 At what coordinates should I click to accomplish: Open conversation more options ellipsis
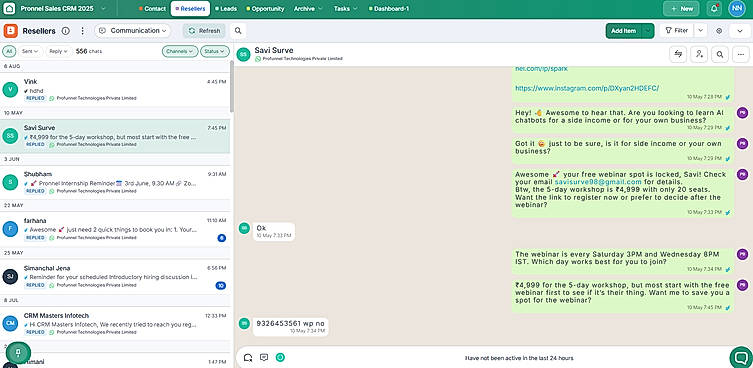point(741,54)
